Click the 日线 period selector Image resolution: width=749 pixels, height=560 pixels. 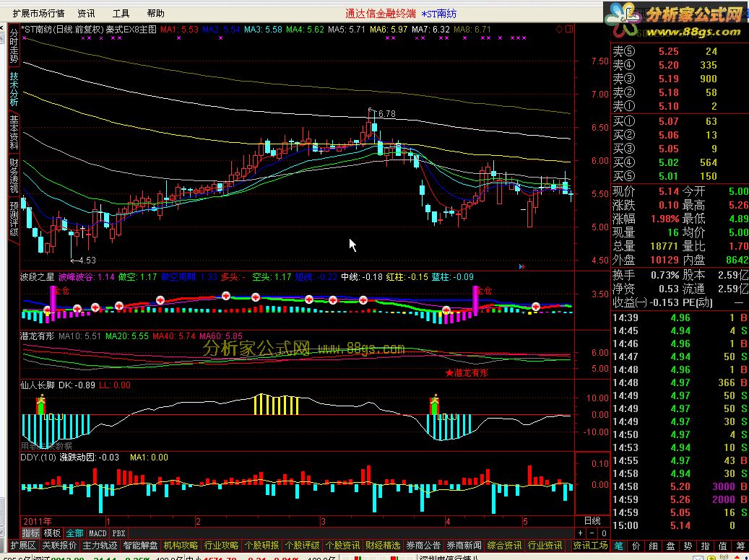pyautogui.click(x=592, y=521)
